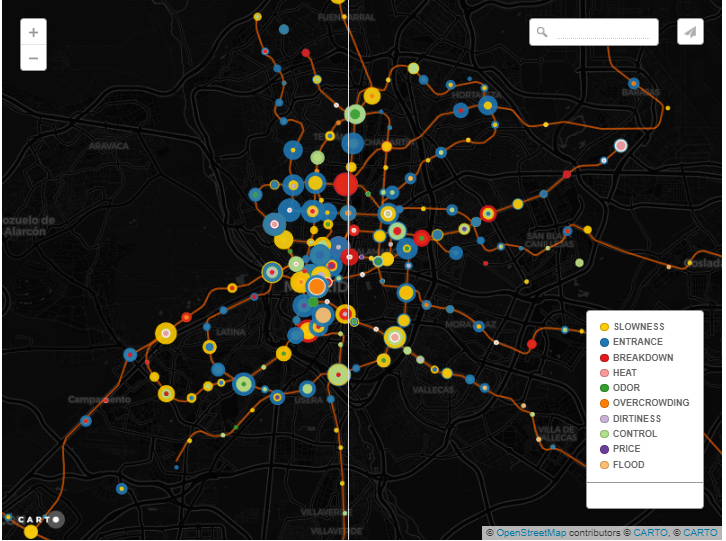Viewport: 726px width, 541px height.
Task: Click the geolocate arrow button
Action: pyautogui.click(x=690, y=32)
